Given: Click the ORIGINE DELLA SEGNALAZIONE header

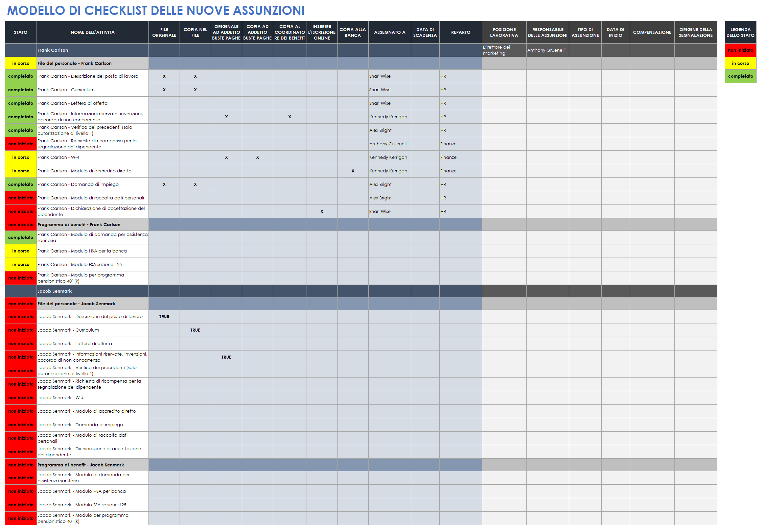Looking at the screenshot, I should 696,32.
